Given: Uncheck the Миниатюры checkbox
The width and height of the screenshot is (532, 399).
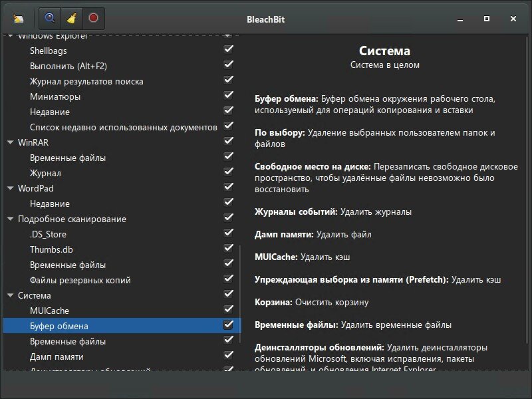Looking at the screenshot, I should 228,95.
